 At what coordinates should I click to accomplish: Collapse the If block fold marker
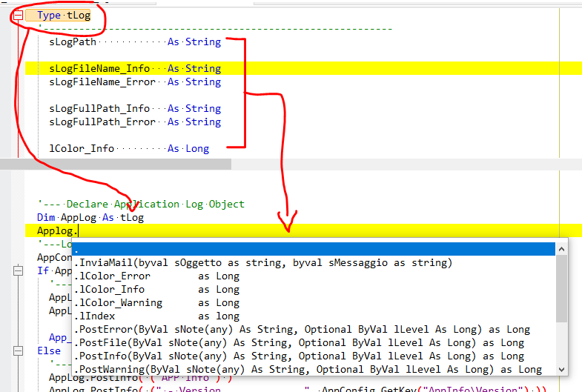click(19, 271)
